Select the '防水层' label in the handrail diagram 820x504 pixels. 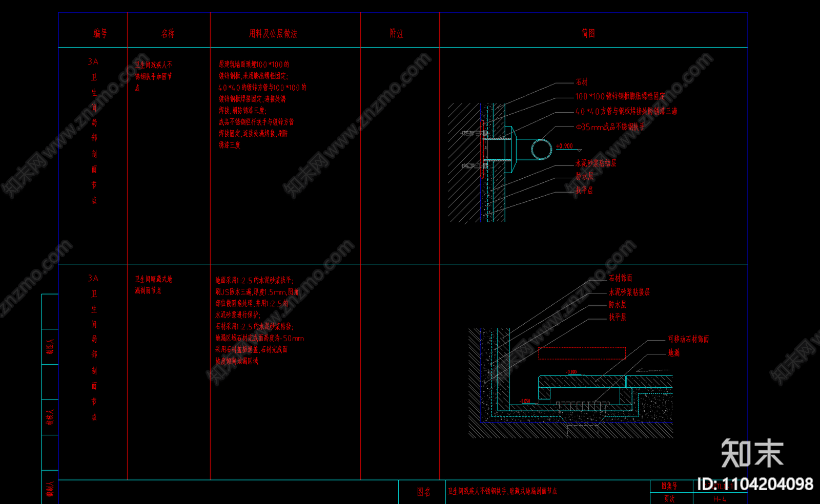584,176
